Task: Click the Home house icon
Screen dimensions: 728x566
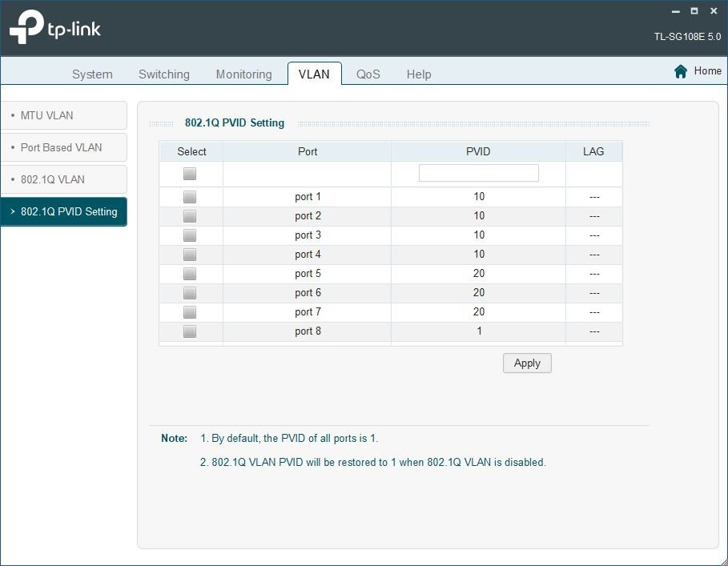Action: (681, 71)
